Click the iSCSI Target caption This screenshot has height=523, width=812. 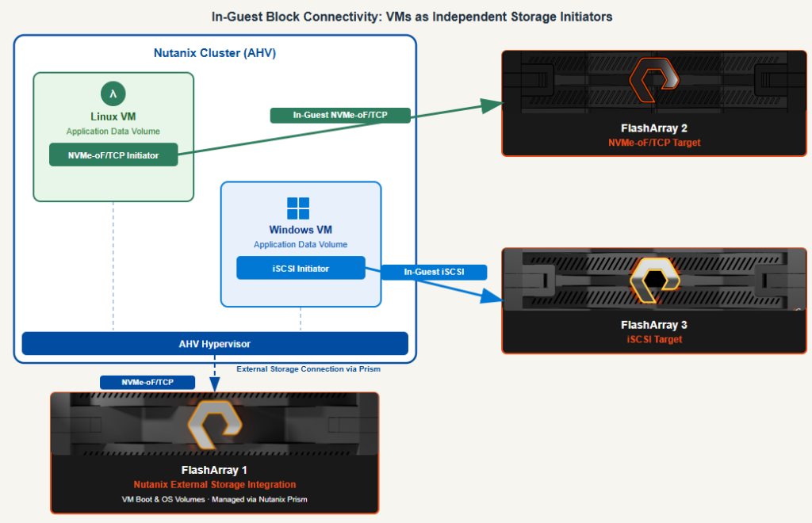(x=654, y=339)
